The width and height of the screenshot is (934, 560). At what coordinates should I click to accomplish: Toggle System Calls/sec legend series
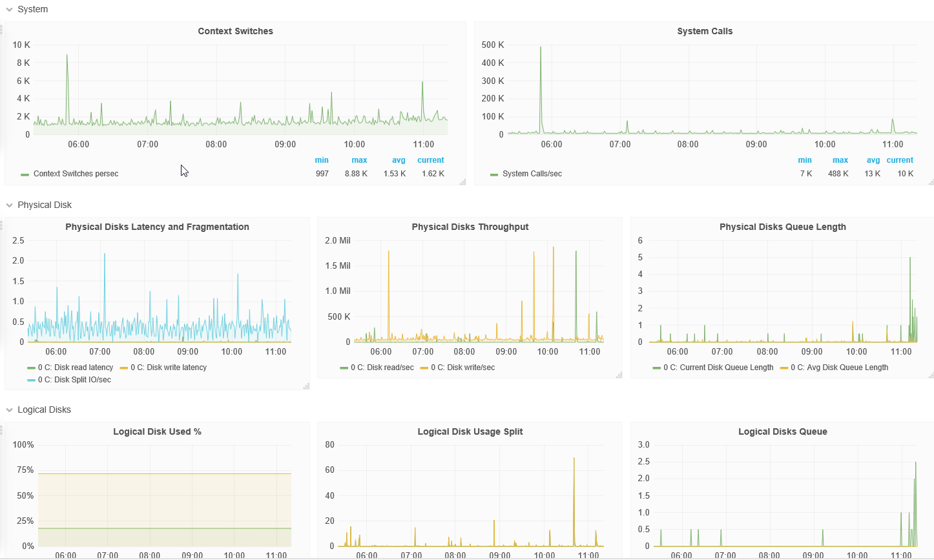532,174
